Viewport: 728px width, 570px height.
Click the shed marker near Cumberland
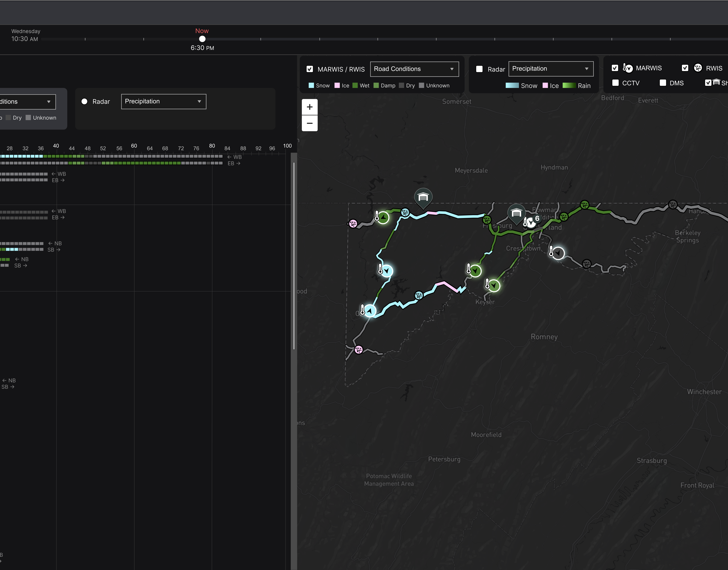[x=516, y=213]
